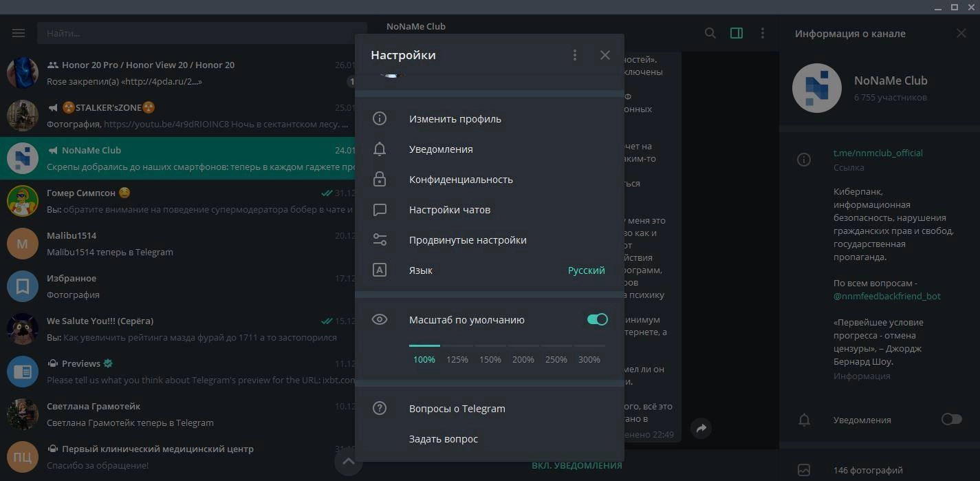This screenshot has width=980, height=481.
Task: Click NoNaMe Club logo in info panel
Action: coord(817,88)
